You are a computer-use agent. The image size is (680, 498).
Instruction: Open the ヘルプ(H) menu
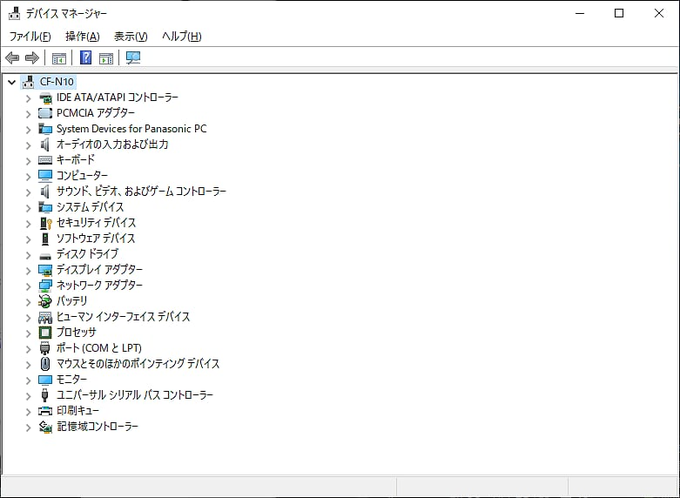tap(182, 36)
